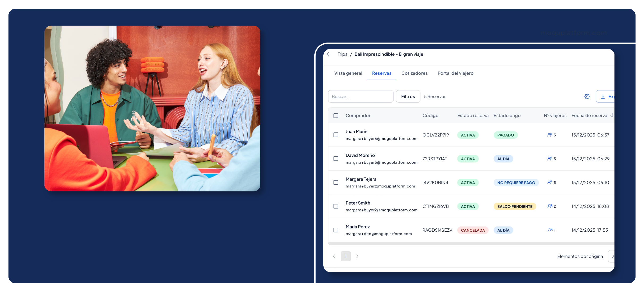
Task: Switch to the Vista general tab
Action: click(348, 73)
